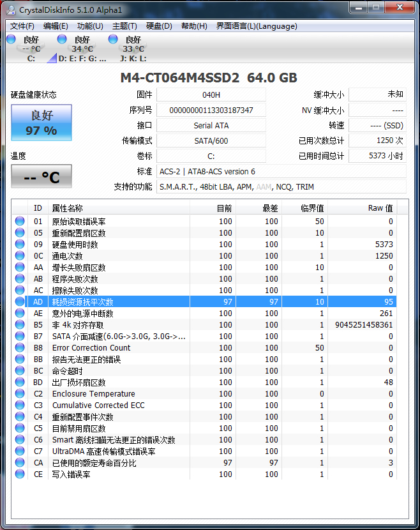Close the CrystalDiskInfo window

400,8
